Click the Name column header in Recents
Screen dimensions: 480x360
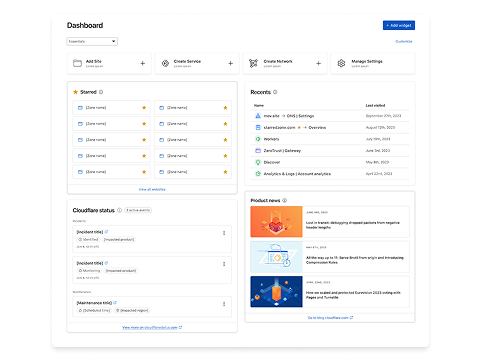click(259, 105)
